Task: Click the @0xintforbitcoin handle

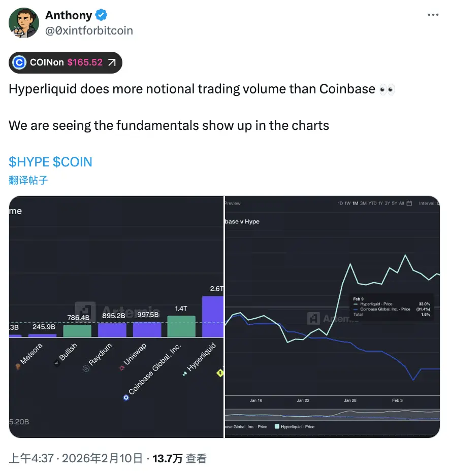Action: point(89,30)
